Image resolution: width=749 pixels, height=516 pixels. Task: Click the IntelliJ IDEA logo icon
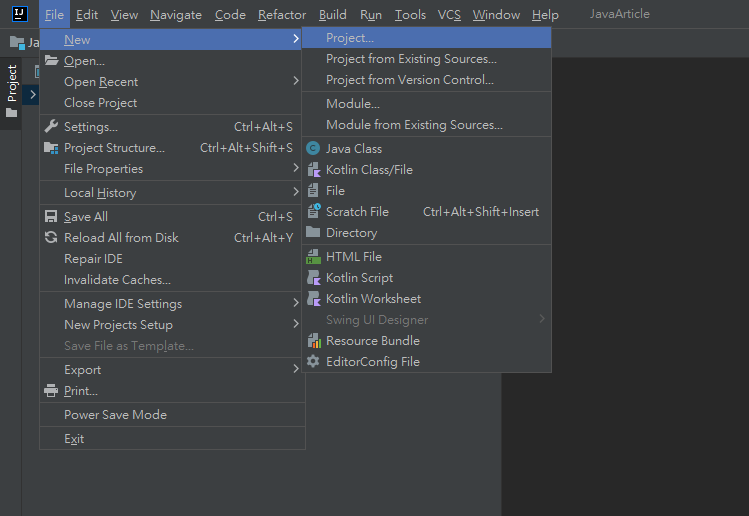[x=20, y=14]
